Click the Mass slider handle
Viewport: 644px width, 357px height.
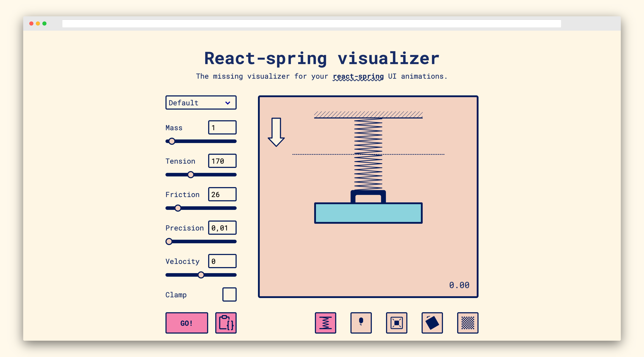172,141
